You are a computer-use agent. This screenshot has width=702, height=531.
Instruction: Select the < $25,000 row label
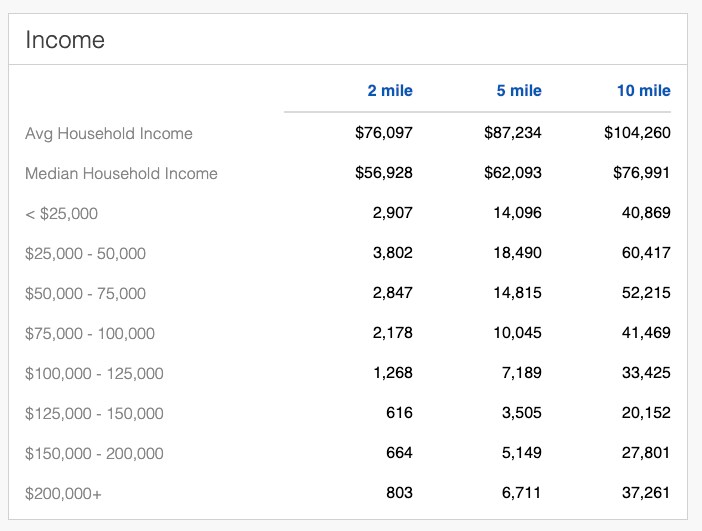click(62, 213)
